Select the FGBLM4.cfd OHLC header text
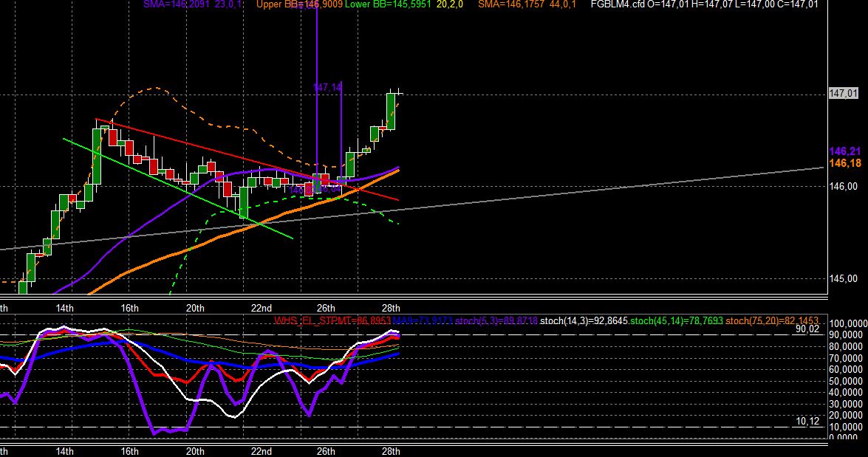The height and width of the screenshot is (457, 868). [x=704, y=4]
